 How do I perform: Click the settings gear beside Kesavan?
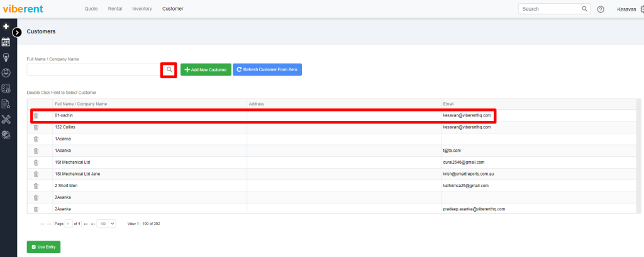[x=640, y=9]
